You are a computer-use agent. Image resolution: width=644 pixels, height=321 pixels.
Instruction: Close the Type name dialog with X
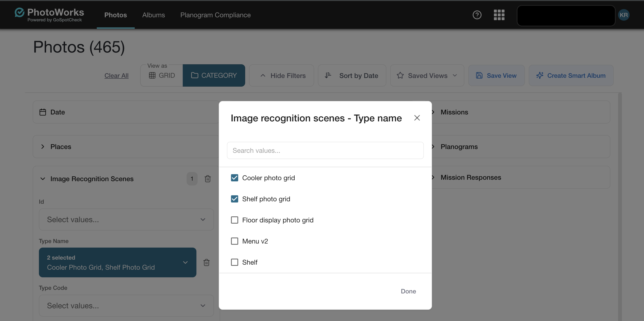click(x=417, y=118)
